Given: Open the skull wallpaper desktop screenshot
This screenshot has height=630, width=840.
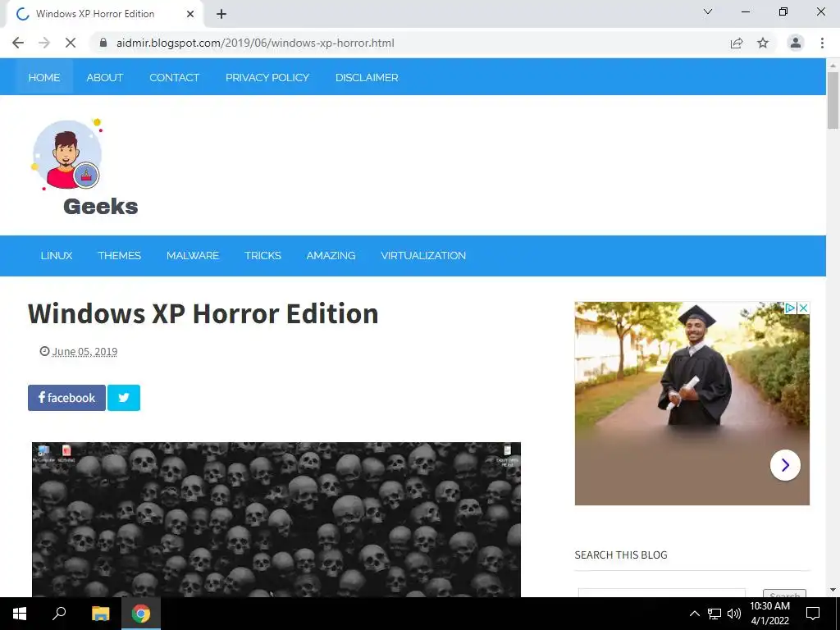Looking at the screenshot, I should click(276, 519).
